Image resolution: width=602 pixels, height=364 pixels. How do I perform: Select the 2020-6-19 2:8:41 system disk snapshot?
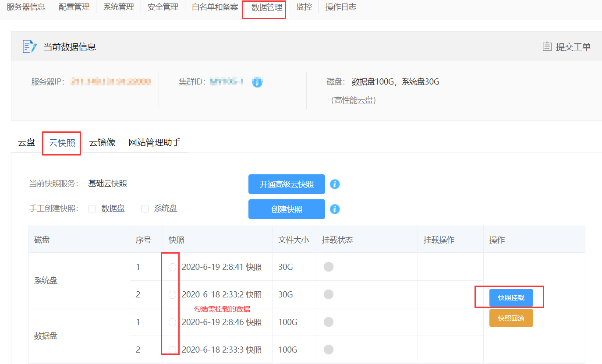tap(173, 267)
